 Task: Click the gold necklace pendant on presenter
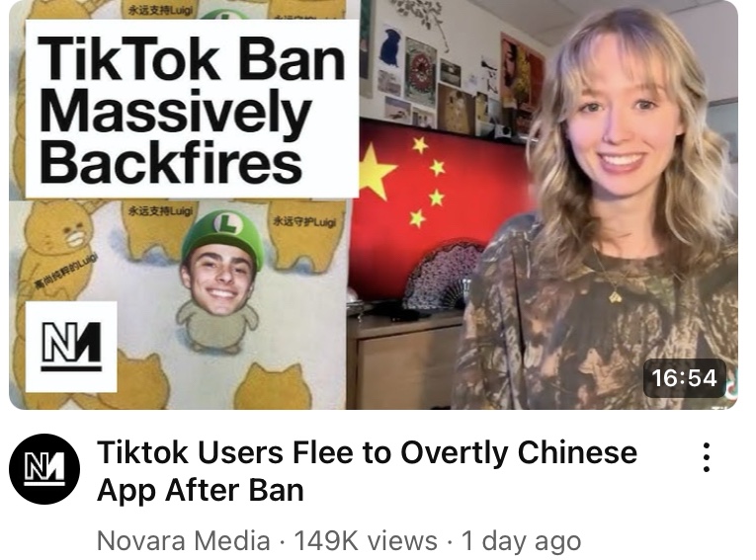coord(616,295)
